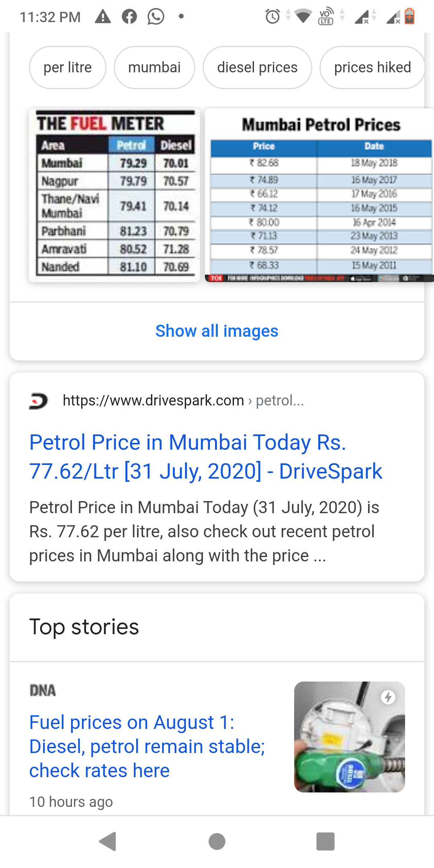This screenshot has height=868, width=434.
Task: Open 'Show all images' link
Action: point(217,331)
